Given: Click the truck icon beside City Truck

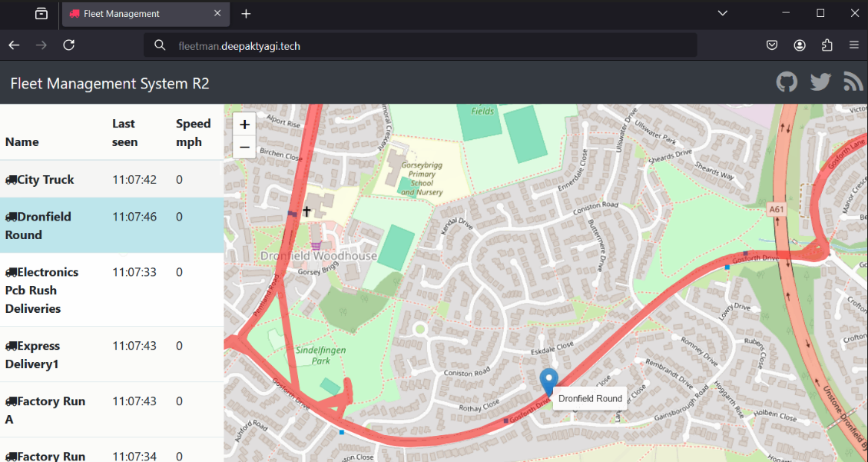Looking at the screenshot, I should pyautogui.click(x=11, y=179).
